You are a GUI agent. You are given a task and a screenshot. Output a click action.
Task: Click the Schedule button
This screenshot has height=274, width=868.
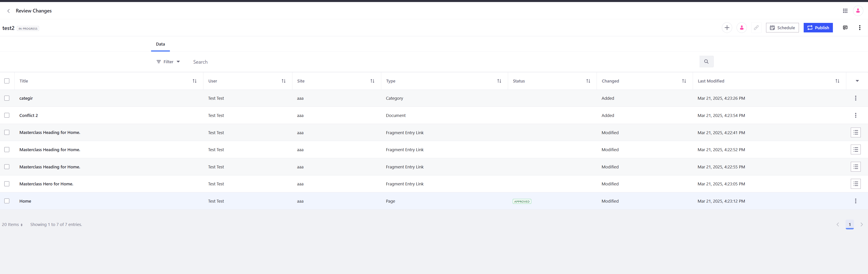(x=782, y=28)
